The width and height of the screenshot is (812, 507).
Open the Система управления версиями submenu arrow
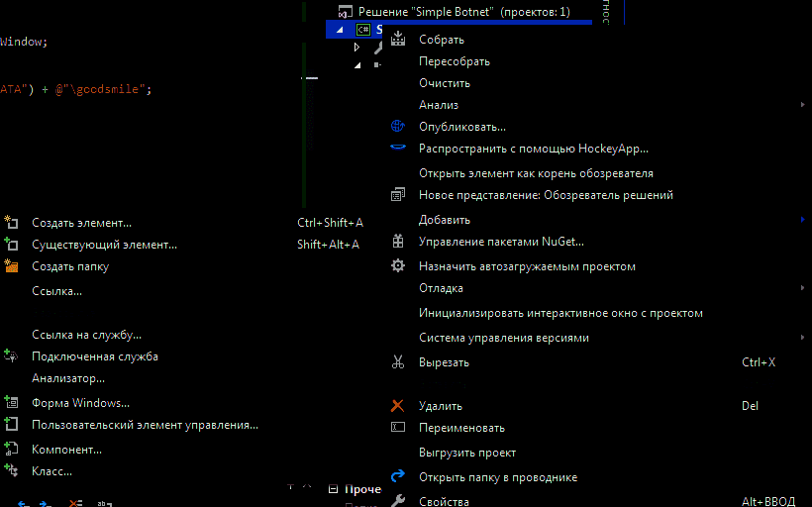pyautogui.click(x=802, y=337)
